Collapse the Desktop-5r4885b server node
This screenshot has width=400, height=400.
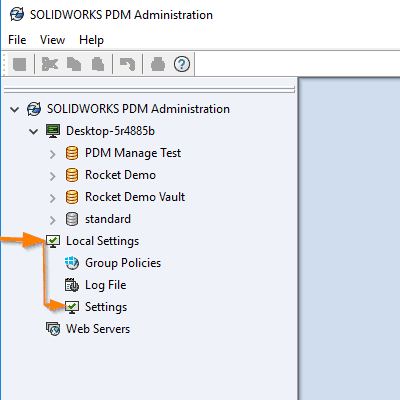tap(33, 131)
